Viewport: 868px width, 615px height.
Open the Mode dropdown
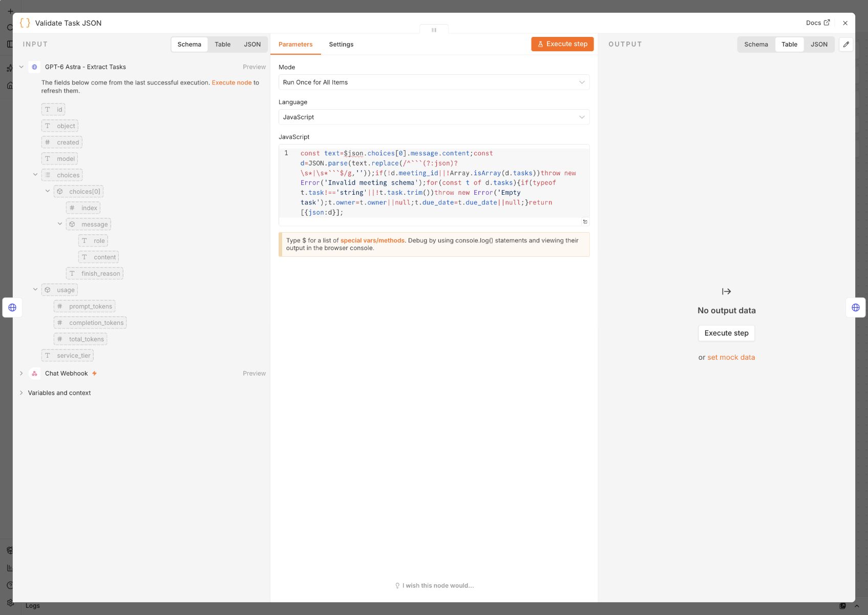[x=434, y=83]
